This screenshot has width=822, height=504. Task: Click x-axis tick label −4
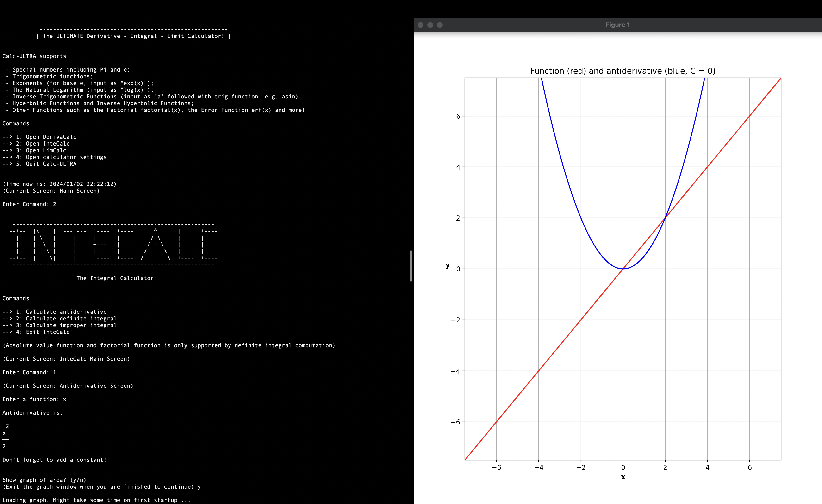pos(539,467)
